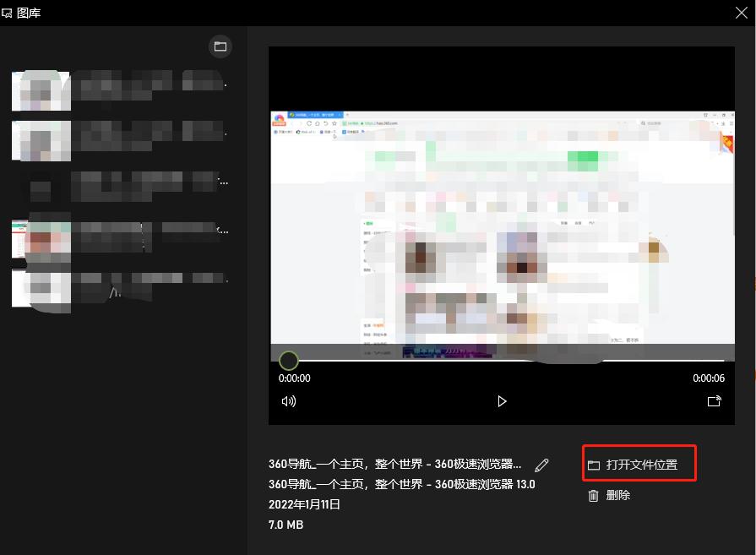
Task: Close the 图库 gallery window
Action: (x=742, y=13)
